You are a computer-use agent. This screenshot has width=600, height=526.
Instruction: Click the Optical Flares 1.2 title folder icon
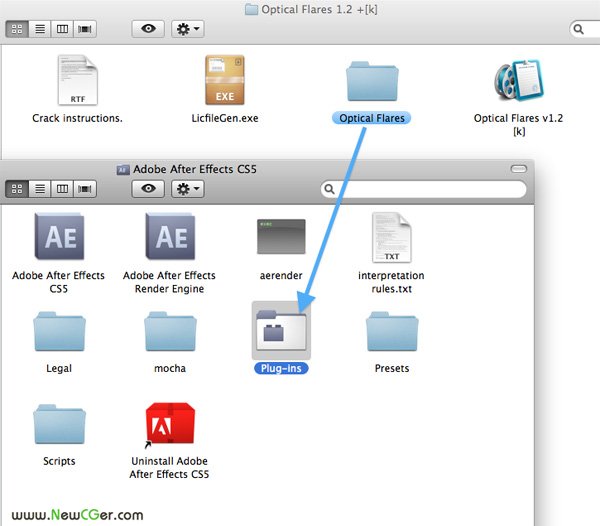(251, 9)
